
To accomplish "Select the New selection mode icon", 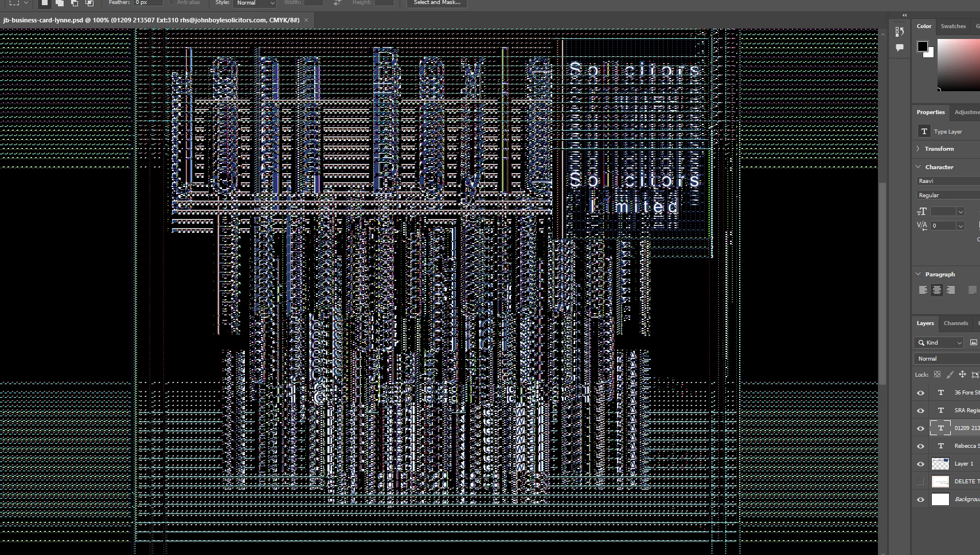I will (45, 3).
